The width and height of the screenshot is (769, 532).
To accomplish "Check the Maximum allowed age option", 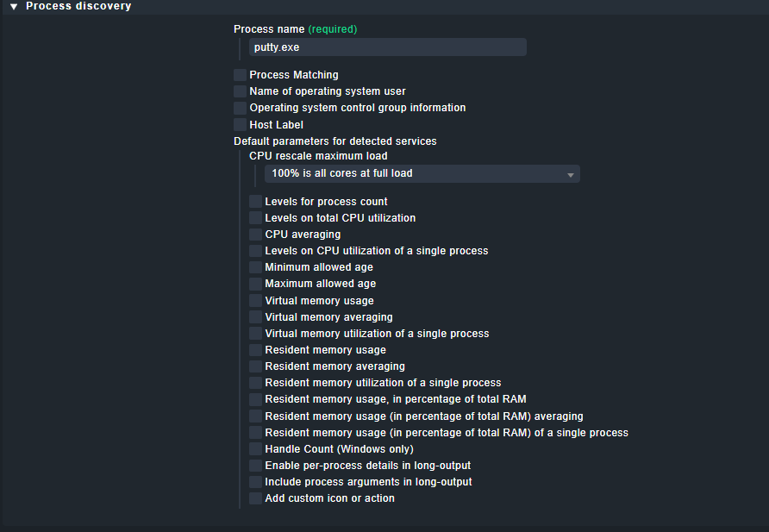I will 255,284.
